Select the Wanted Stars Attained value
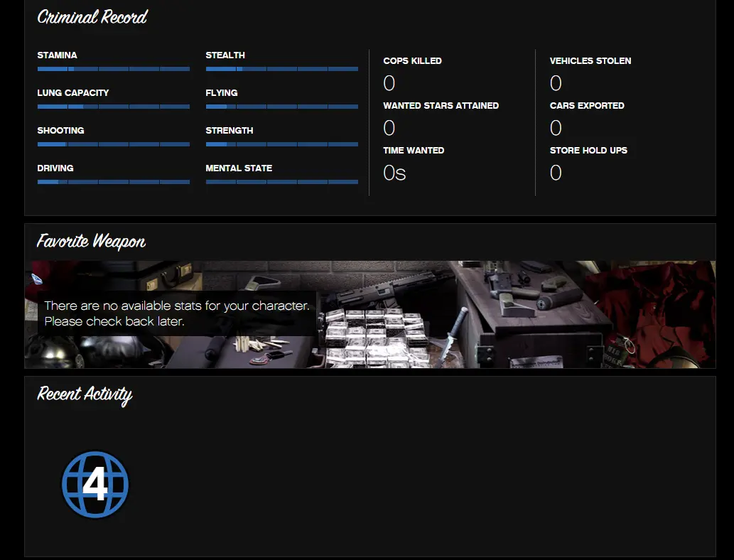 [x=389, y=129]
